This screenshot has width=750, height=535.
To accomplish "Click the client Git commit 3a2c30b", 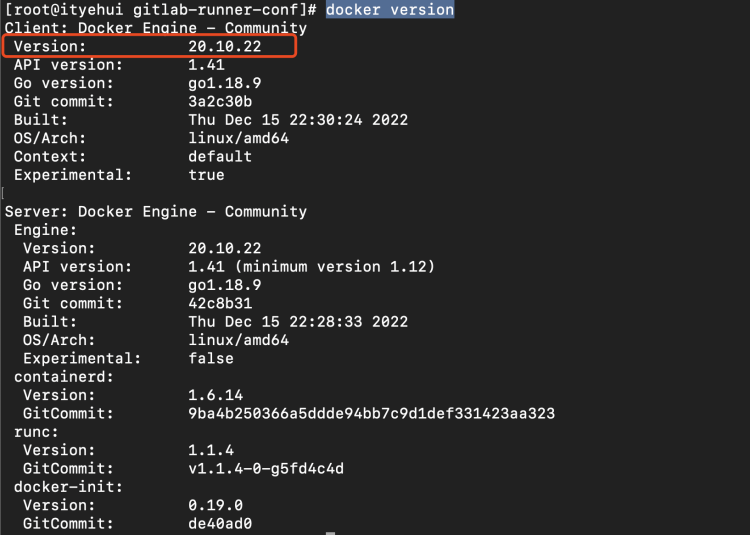I will [x=220, y=101].
